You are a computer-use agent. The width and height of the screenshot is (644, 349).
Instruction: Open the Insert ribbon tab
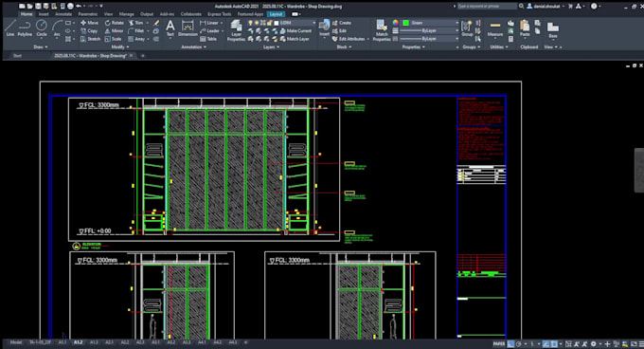pyautogui.click(x=44, y=14)
